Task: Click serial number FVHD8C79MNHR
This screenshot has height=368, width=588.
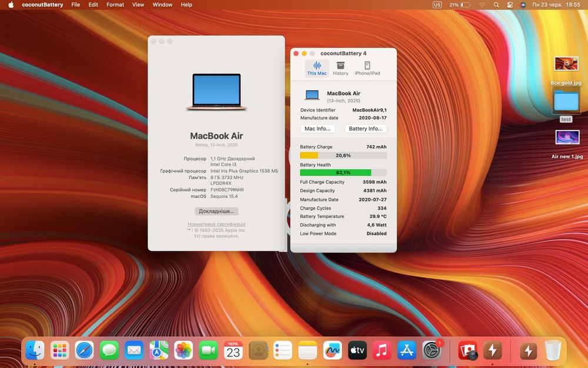Action: tap(227, 190)
